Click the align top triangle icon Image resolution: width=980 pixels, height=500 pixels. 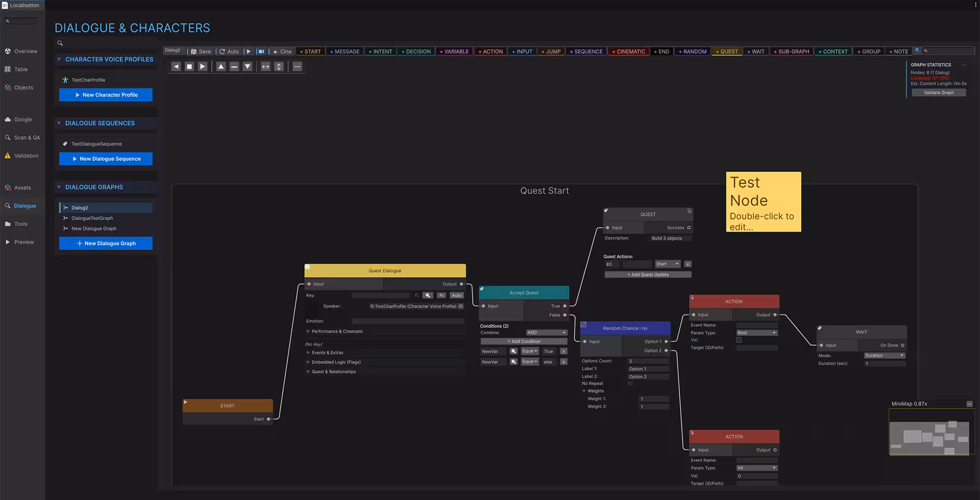pyautogui.click(x=221, y=66)
